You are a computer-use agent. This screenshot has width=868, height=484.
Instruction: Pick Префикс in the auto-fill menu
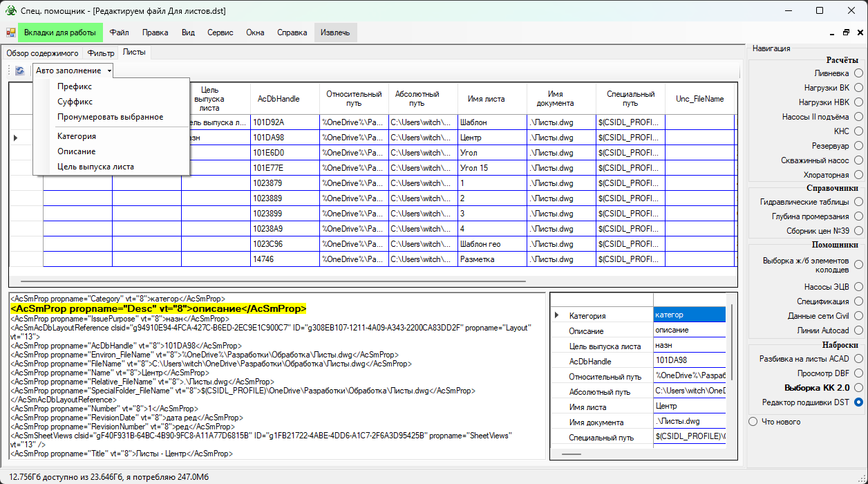point(75,86)
